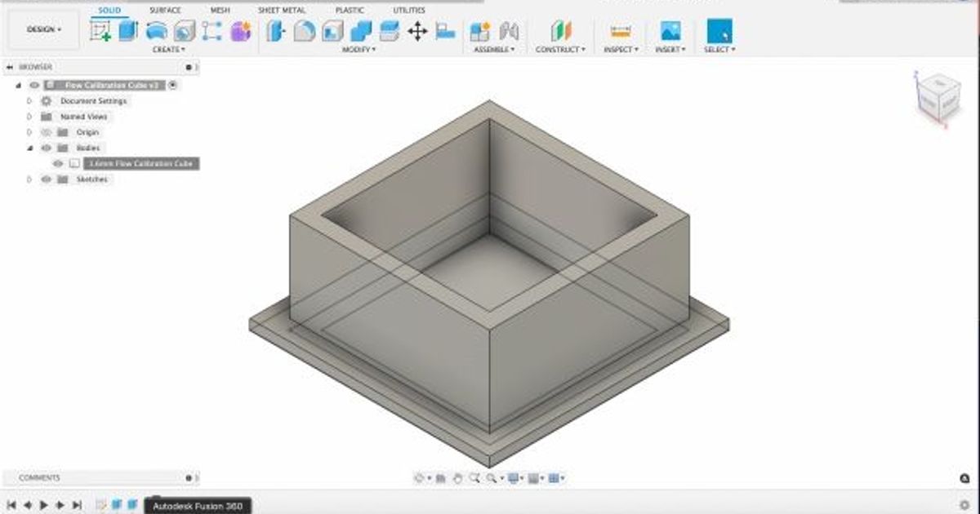Click the large Select tool icon
Viewport: 980px width, 514px height.
pos(719,33)
